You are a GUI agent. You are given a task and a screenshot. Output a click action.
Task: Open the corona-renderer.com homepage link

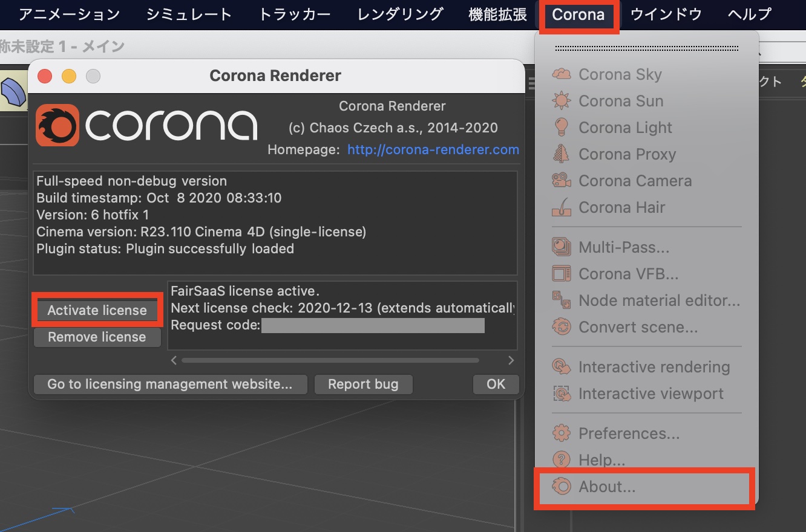tap(433, 149)
